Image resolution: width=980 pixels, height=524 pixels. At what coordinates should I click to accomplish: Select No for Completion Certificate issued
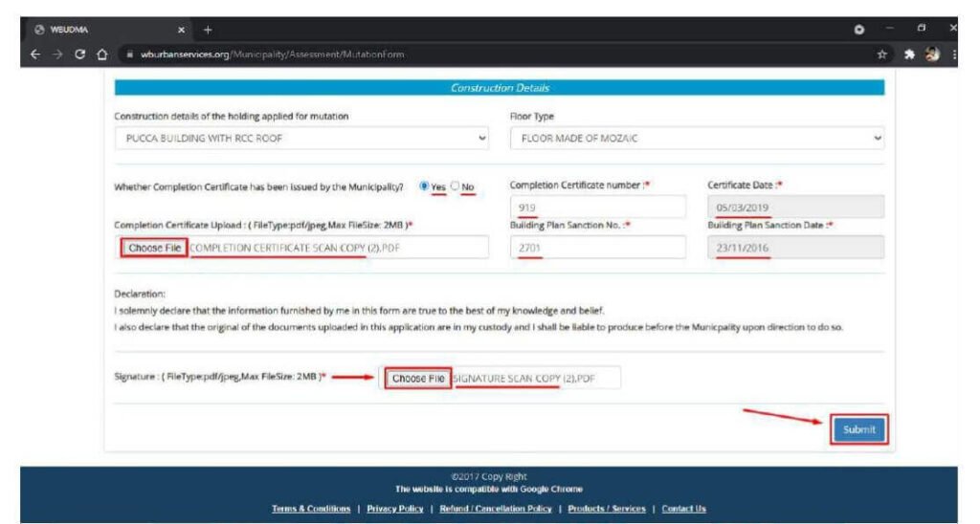pyautogui.click(x=455, y=186)
